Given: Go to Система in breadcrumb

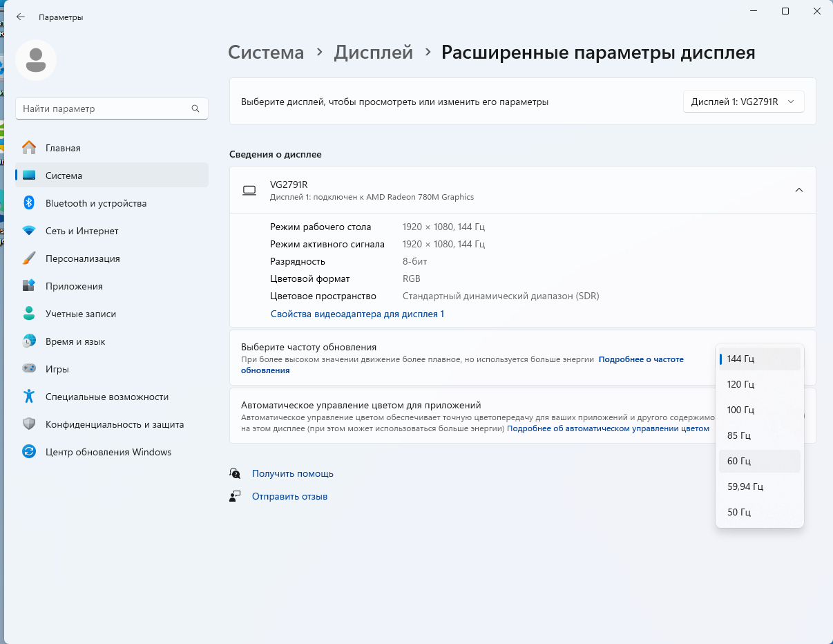Looking at the screenshot, I should pos(266,53).
